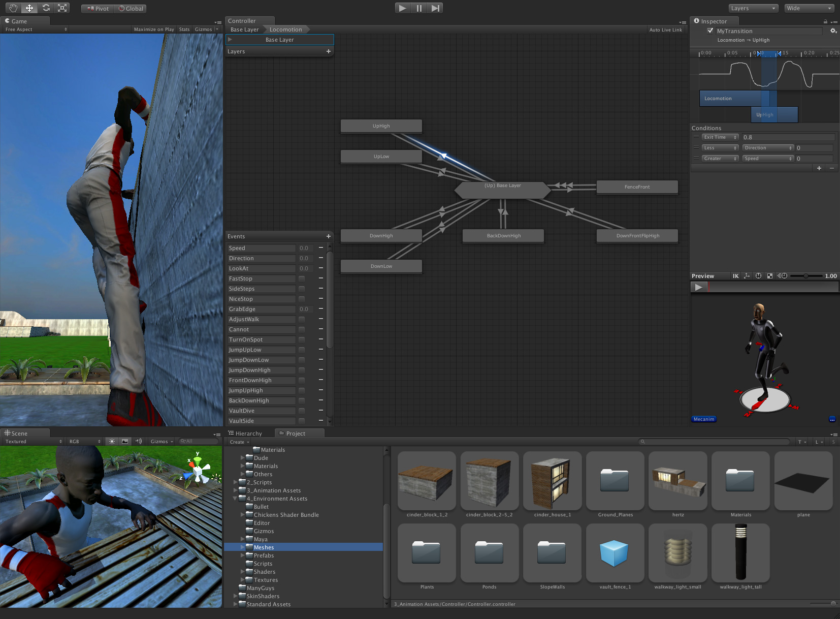This screenshot has height=619, width=840.
Task: Click the Pause button in the top toolbar
Action: [418, 8]
